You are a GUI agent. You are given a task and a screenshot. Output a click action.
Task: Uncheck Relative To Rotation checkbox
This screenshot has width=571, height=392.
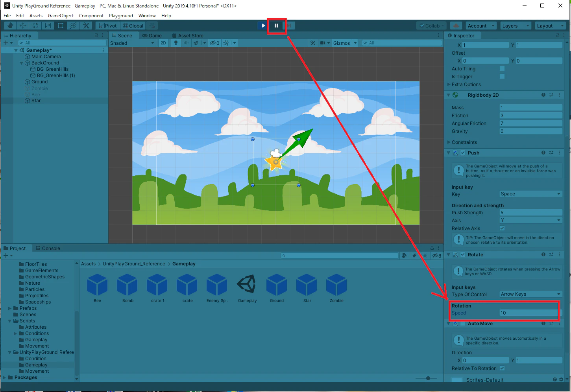tap(502, 368)
